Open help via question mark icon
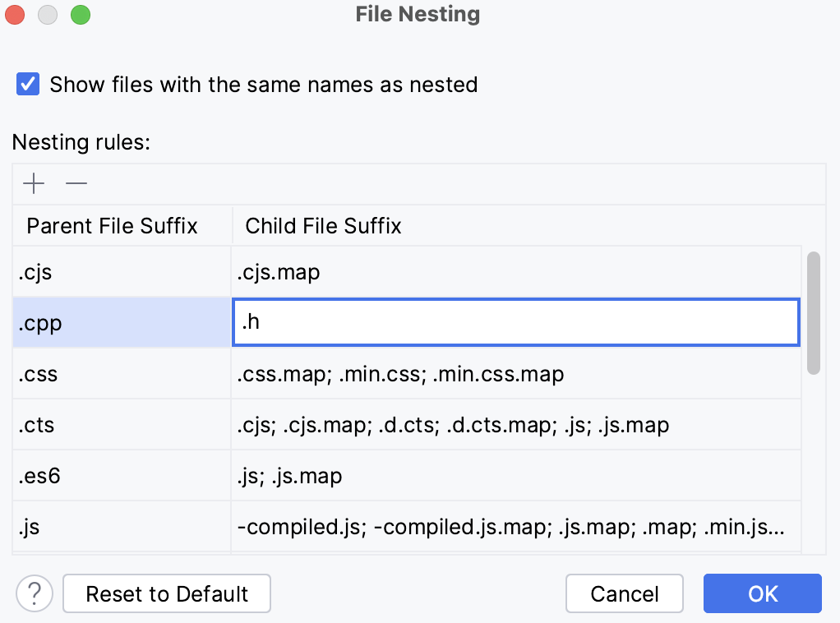The height and width of the screenshot is (623, 840). coord(34,593)
